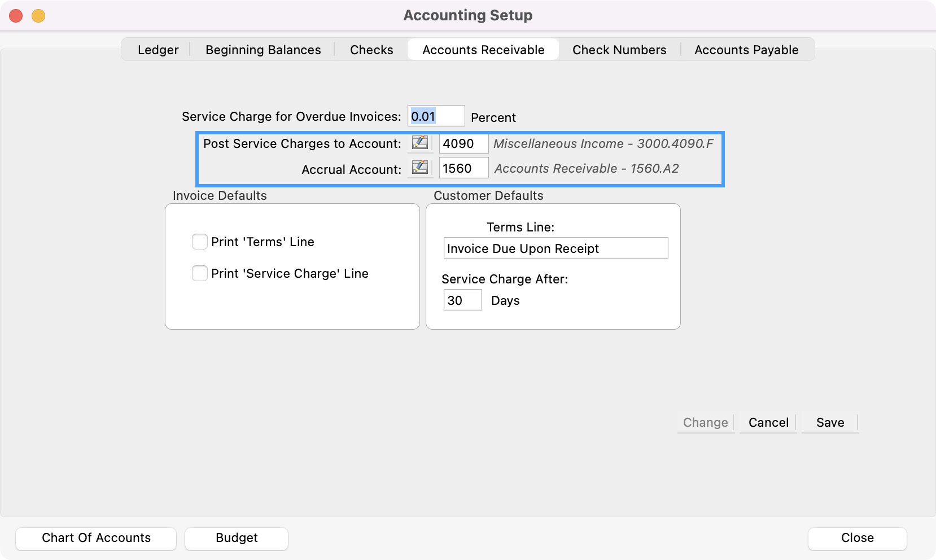Go to the Checks tab

click(371, 50)
